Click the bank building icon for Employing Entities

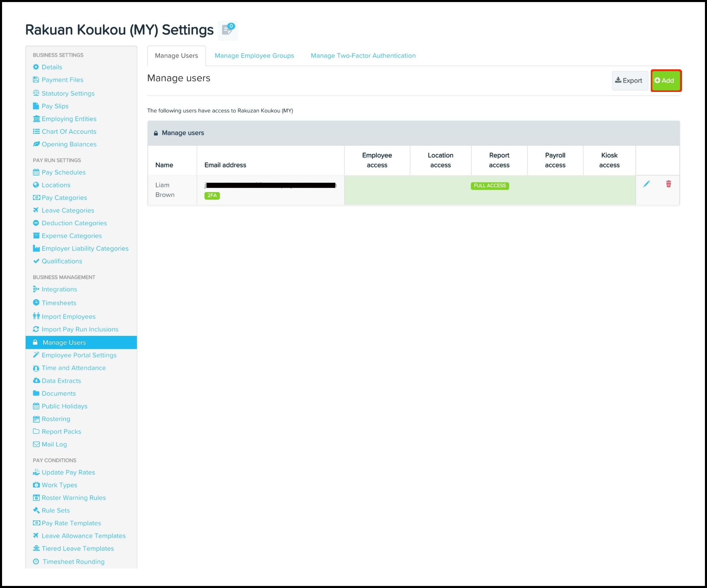click(x=36, y=119)
